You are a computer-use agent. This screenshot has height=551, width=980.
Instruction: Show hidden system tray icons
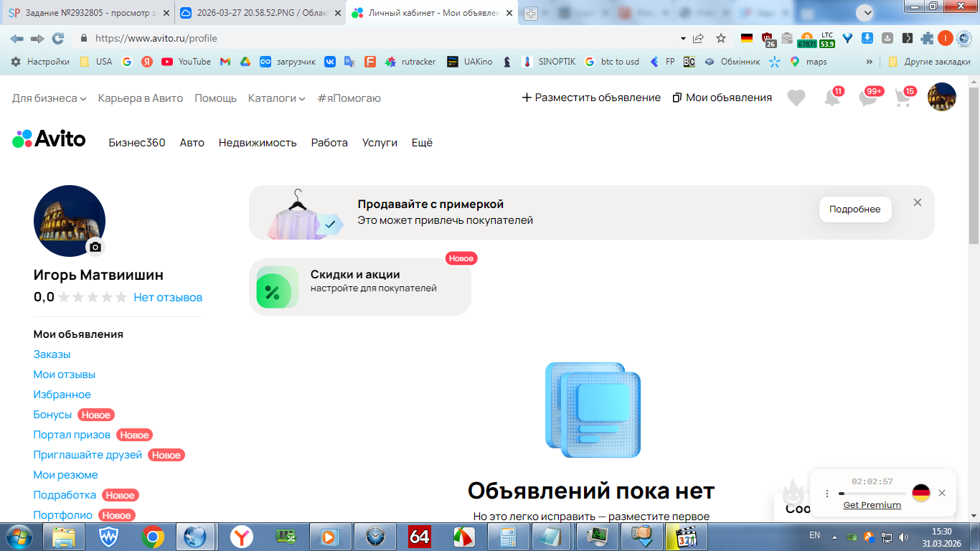834,537
